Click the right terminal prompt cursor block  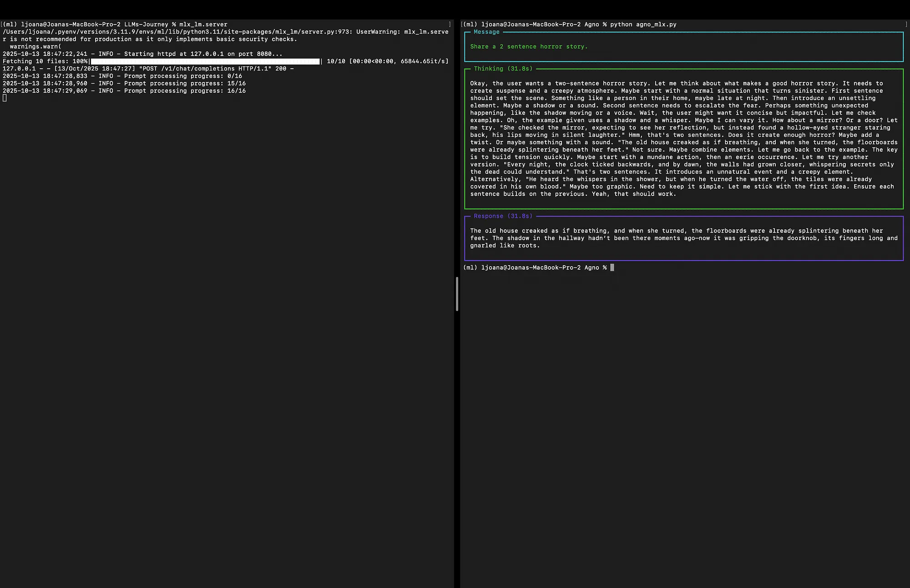(612, 267)
